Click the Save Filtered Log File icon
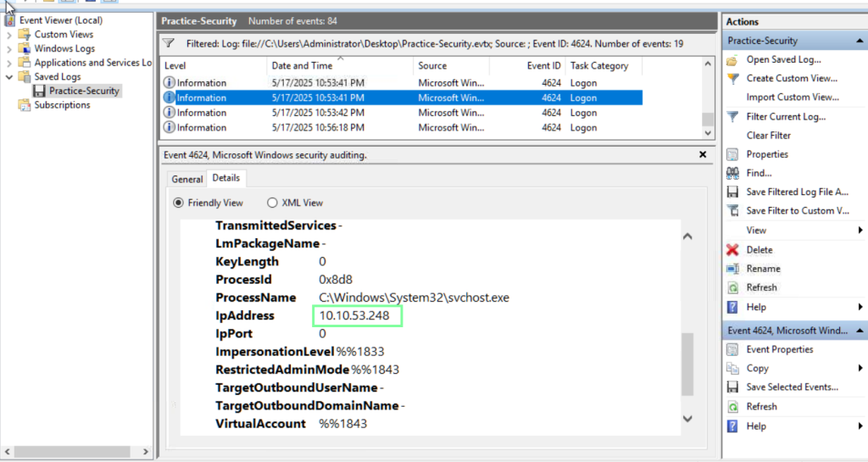Viewport: 868px width, 462px height. coord(732,192)
